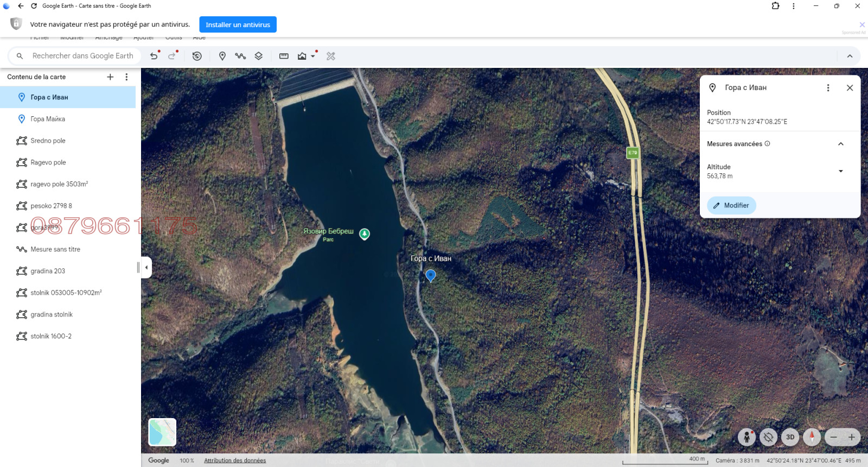Select the Mesure sans titre path item

pyautogui.click(x=68, y=249)
